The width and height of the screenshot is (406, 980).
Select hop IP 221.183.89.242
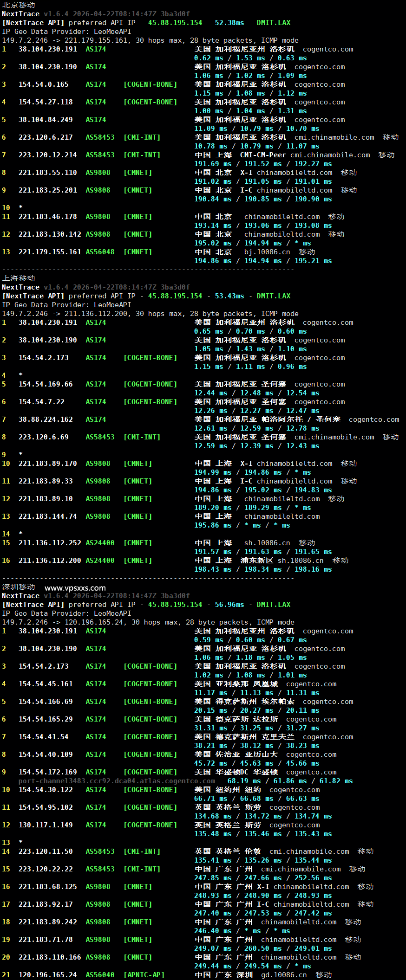click(x=48, y=922)
